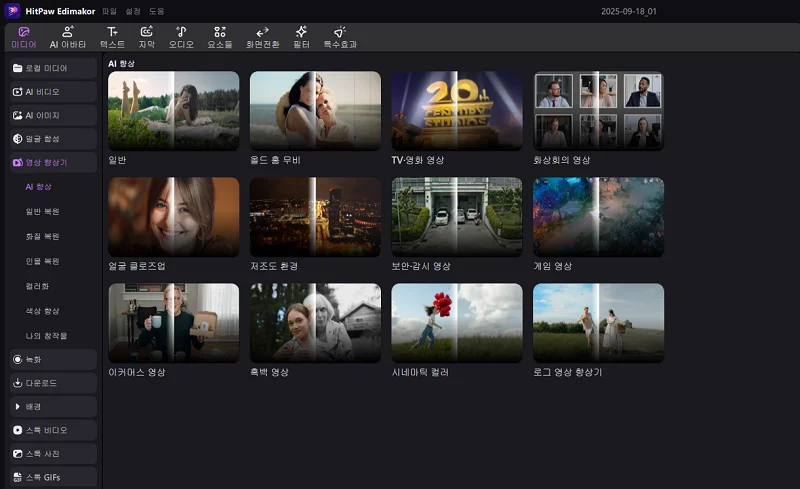Choose the 저조도 환경 low-light thumbnail
This screenshot has width=800, height=489.
[315, 217]
